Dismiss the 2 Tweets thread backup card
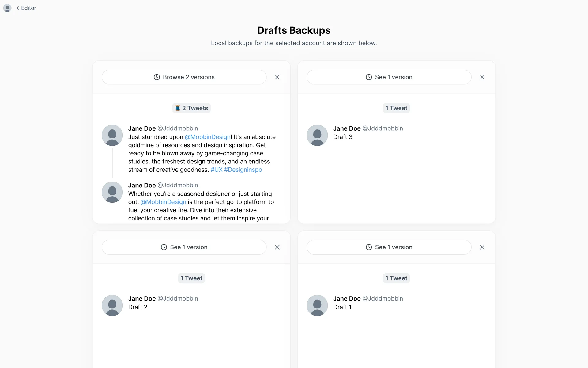The width and height of the screenshot is (588, 368). (x=277, y=77)
